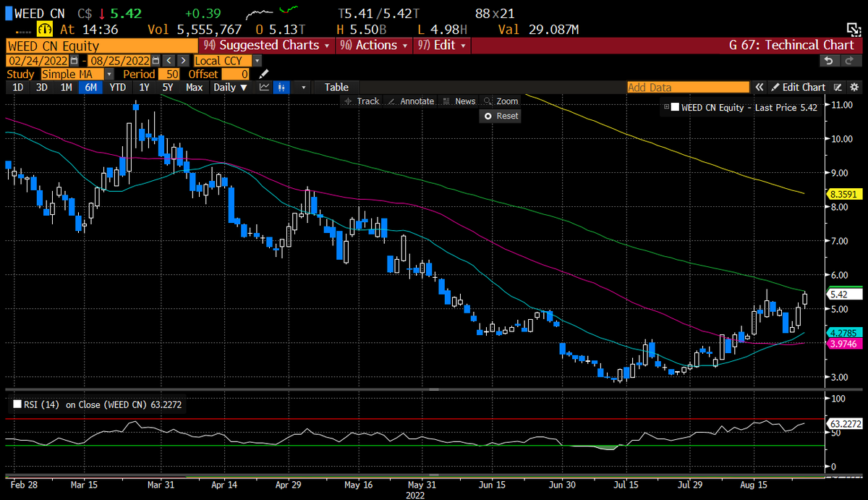The height and width of the screenshot is (500, 868).
Task: Select the 6M time range
Action: click(90, 87)
